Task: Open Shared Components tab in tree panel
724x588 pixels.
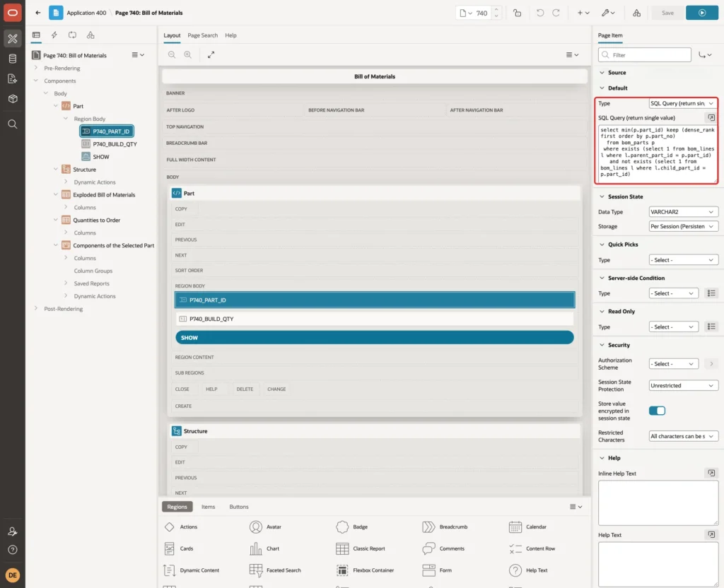Action: 90,35
